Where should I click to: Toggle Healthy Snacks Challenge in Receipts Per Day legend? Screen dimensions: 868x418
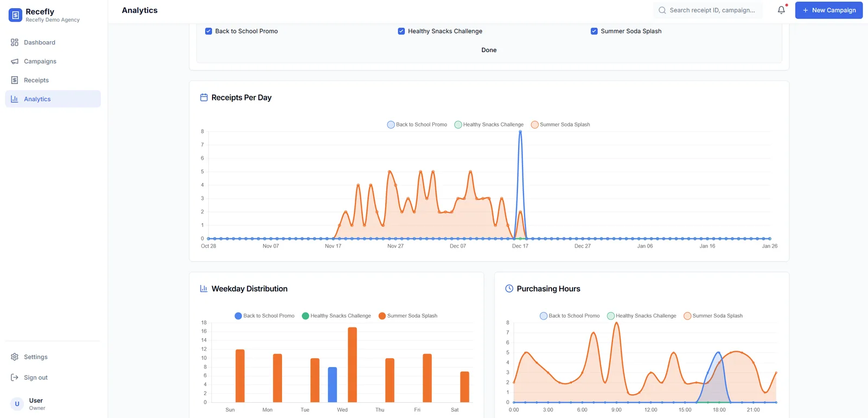(489, 125)
